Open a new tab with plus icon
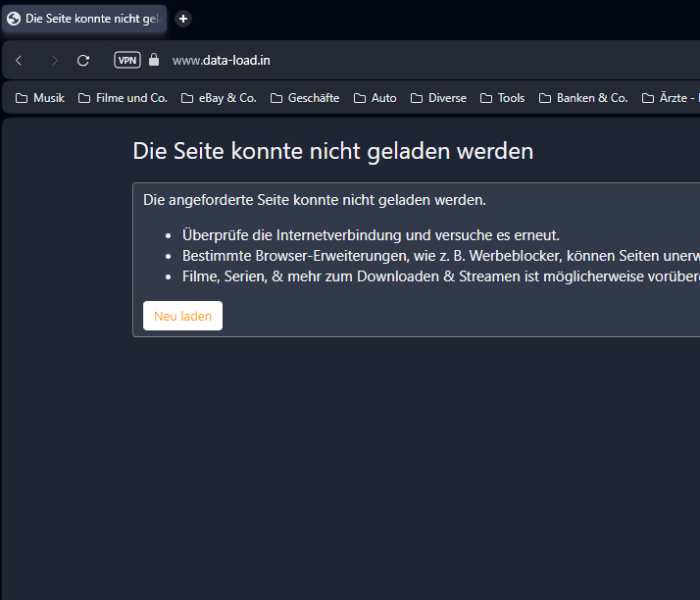The image size is (700, 600). point(183,19)
